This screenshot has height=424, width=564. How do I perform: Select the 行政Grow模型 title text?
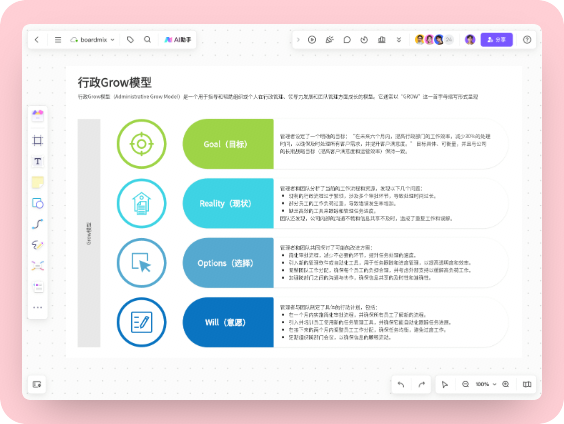click(x=114, y=83)
